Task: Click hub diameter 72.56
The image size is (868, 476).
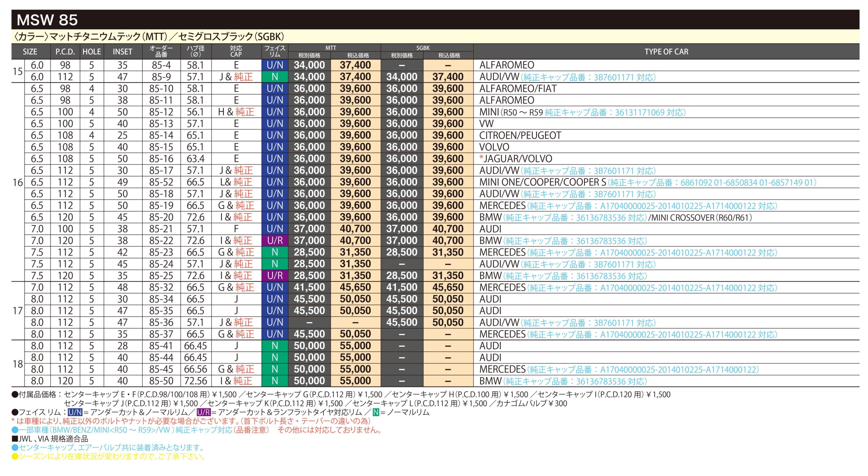Action: click(x=196, y=381)
